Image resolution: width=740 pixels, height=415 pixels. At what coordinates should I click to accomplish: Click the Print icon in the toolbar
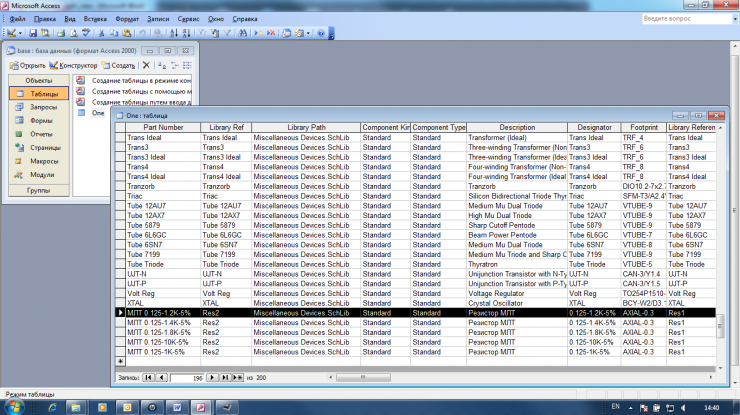coord(60,33)
